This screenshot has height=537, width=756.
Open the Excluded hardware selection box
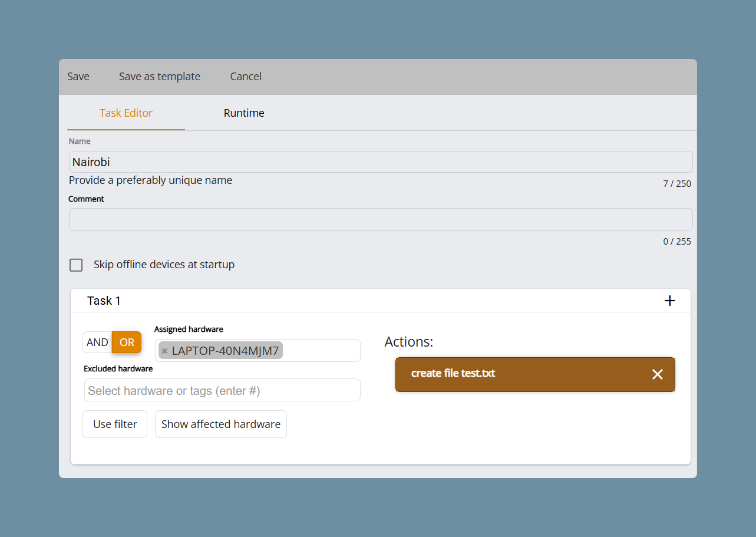(222, 390)
